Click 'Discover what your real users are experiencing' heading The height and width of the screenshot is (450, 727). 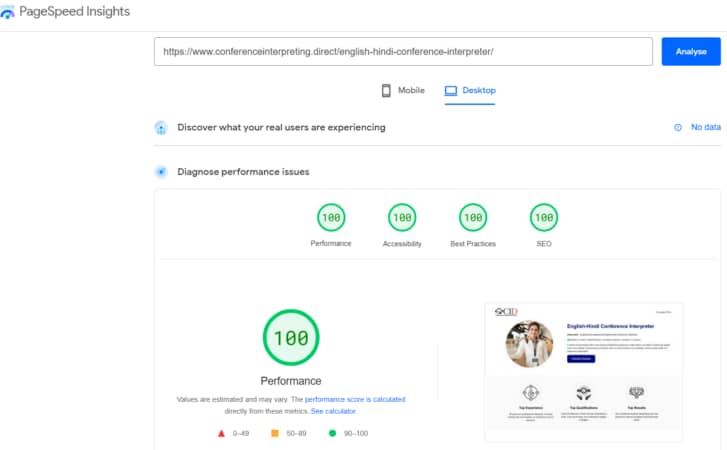[281, 127]
